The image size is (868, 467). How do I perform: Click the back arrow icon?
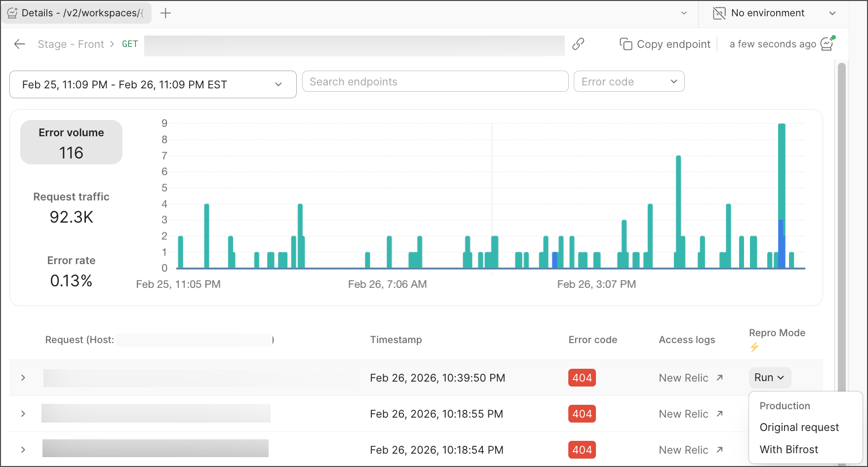point(20,44)
